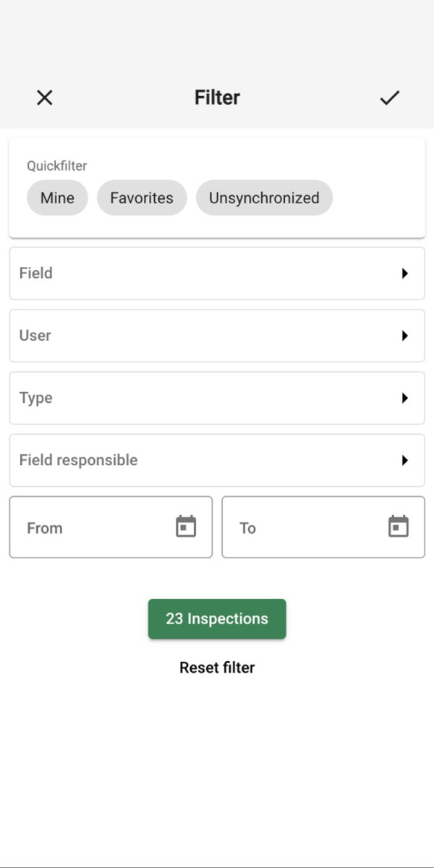Open the Quickfilter section label
The height and width of the screenshot is (868, 434).
57,166
